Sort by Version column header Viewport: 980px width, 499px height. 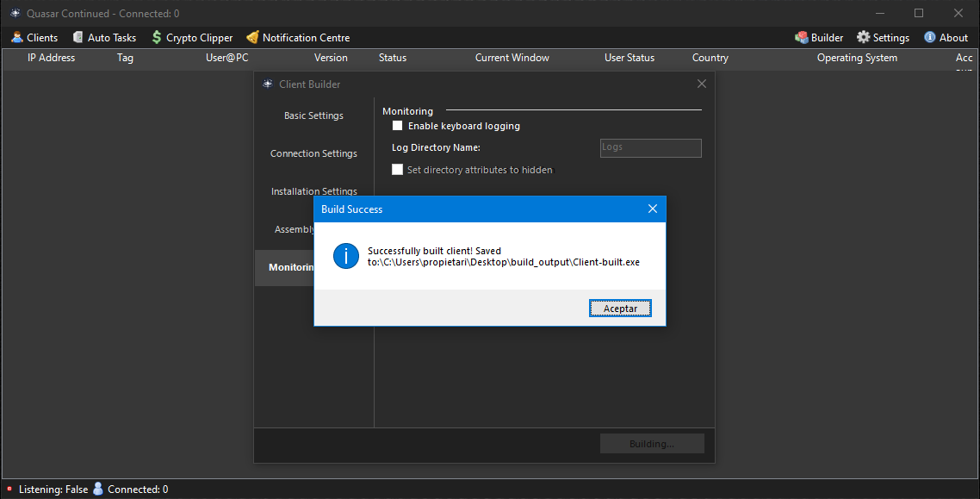click(x=331, y=58)
